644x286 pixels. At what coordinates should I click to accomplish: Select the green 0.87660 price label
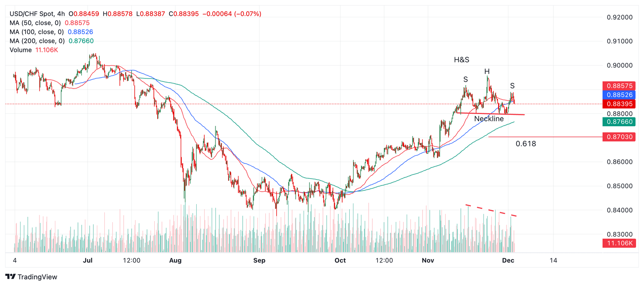pos(618,122)
